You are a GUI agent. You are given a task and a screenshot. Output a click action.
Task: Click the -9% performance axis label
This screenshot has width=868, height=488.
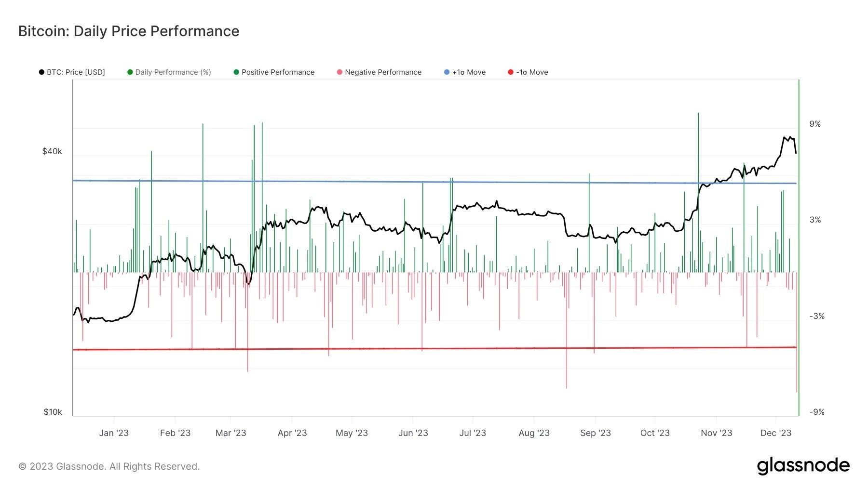(817, 412)
